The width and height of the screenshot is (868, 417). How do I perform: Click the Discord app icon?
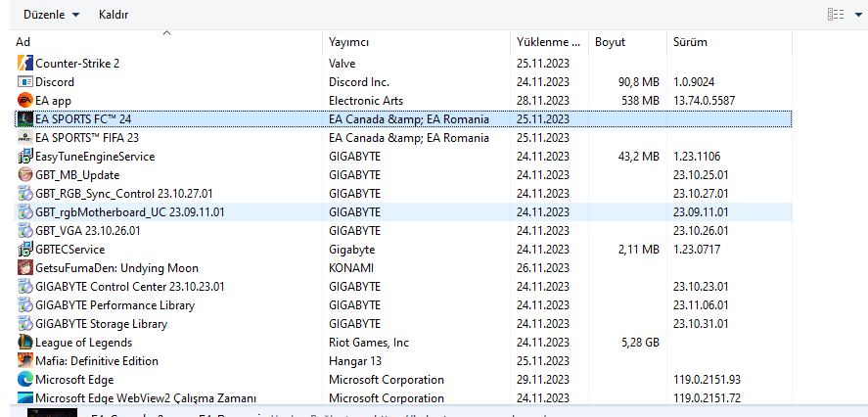25,82
